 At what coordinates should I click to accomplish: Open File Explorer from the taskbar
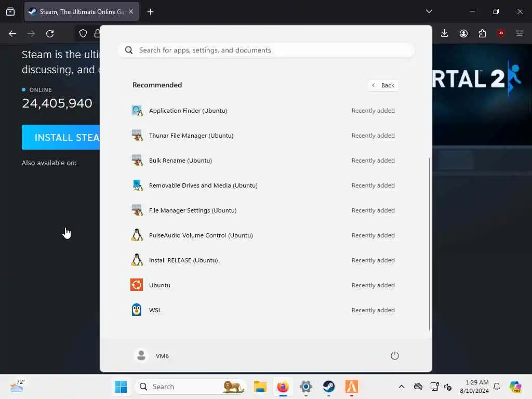[x=260, y=387]
